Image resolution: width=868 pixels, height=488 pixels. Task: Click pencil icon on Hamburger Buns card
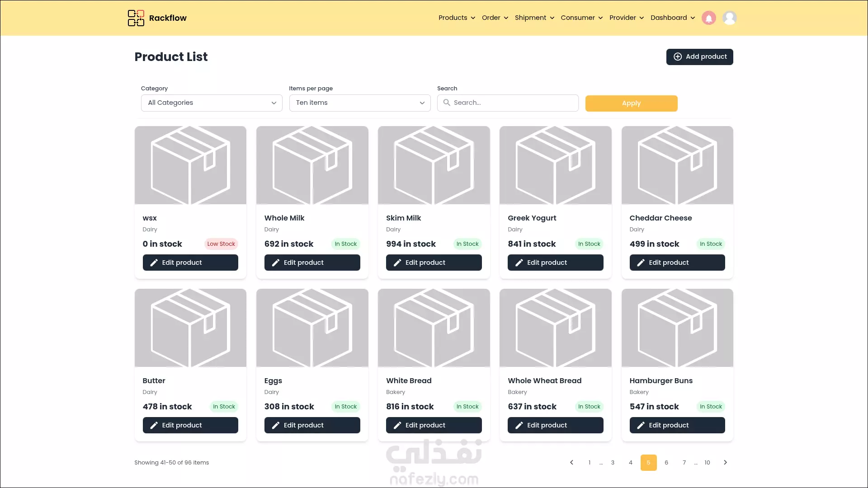pos(641,425)
